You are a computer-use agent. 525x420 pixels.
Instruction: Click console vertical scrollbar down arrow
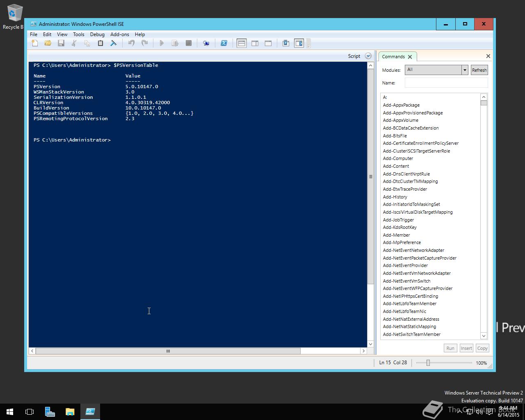point(370,344)
